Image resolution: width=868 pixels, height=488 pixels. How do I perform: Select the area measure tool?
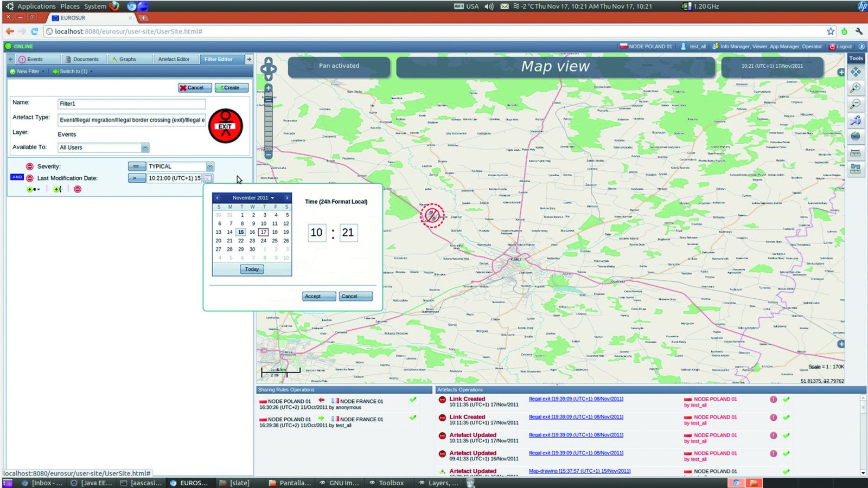tap(856, 169)
